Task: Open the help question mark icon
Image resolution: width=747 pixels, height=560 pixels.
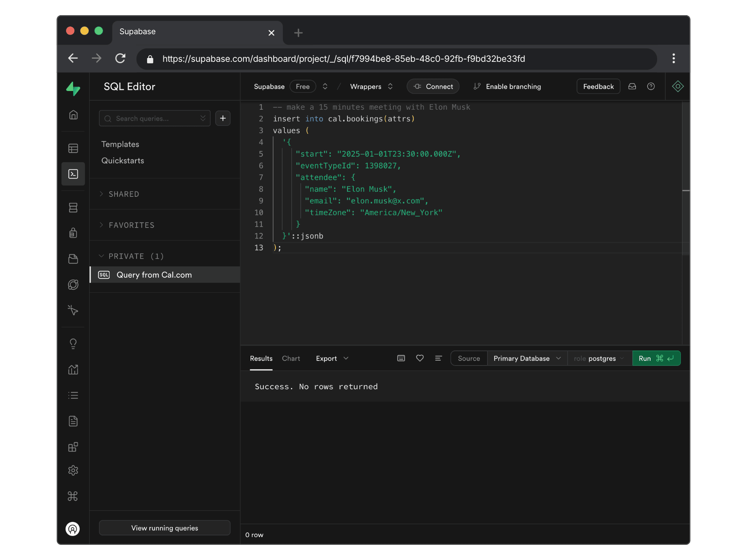Action: coord(651,86)
